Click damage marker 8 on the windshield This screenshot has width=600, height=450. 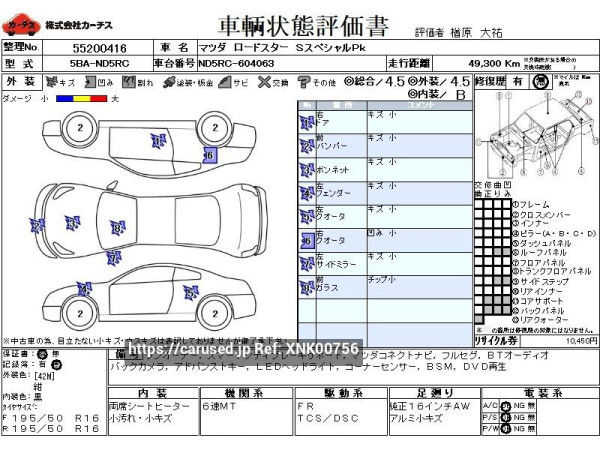point(116,229)
